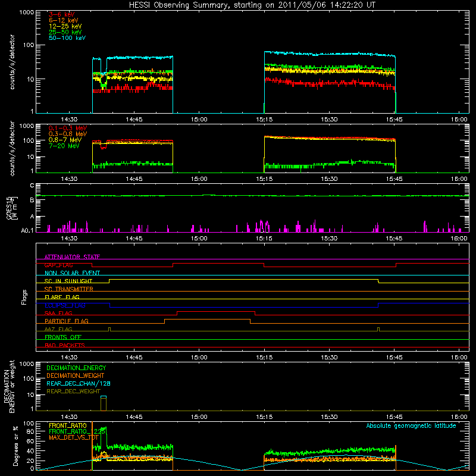The image size is (476, 476).
Task: Select the REAR_DEC_CHAN/128 legend label
Action: tap(79, 383)
